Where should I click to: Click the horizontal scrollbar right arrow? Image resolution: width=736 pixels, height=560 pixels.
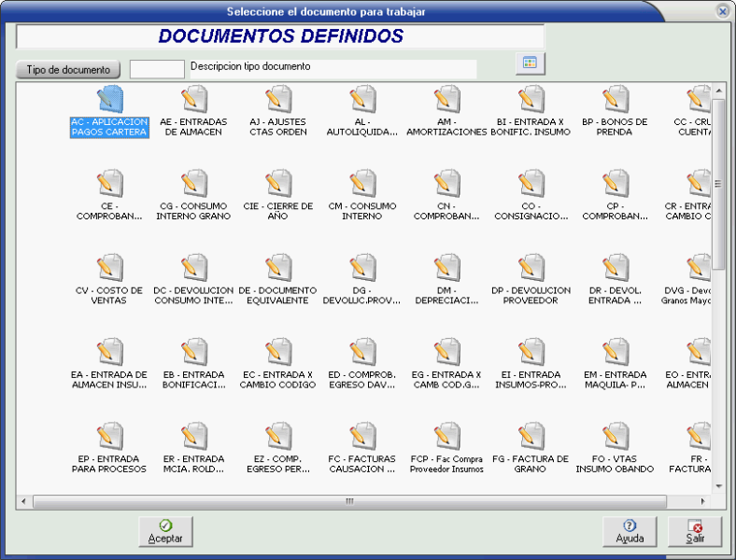pos(704,501)
